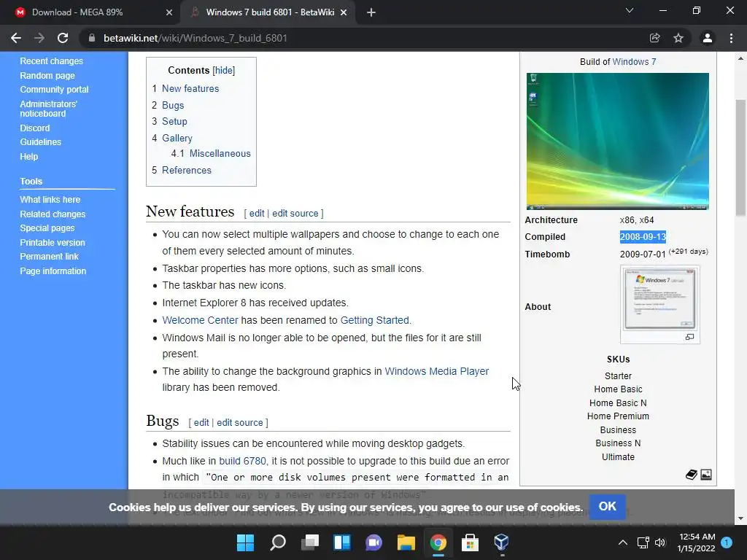Hide the Contents table
Viewport: 747px width, 560px height.
tap(223, 71)
